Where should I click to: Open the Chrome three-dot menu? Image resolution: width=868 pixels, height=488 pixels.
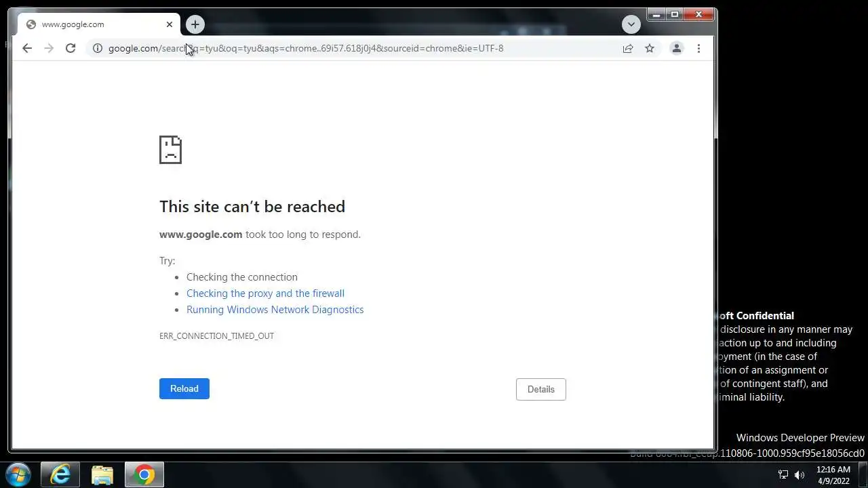698,48
